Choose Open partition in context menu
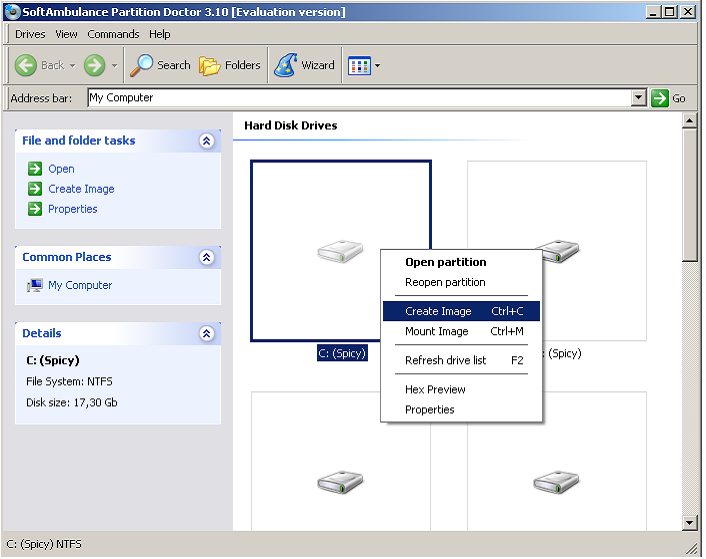The image size is (706, 559). (x=461, y=262)
